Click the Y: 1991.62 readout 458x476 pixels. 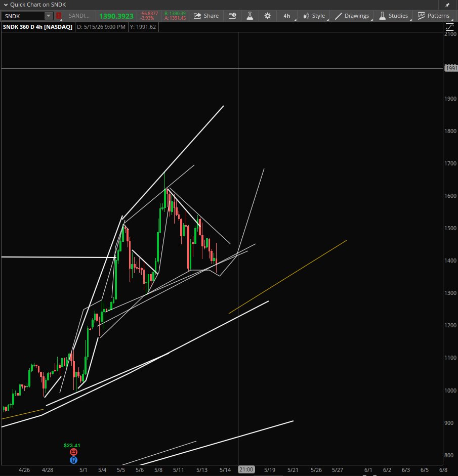143,27
